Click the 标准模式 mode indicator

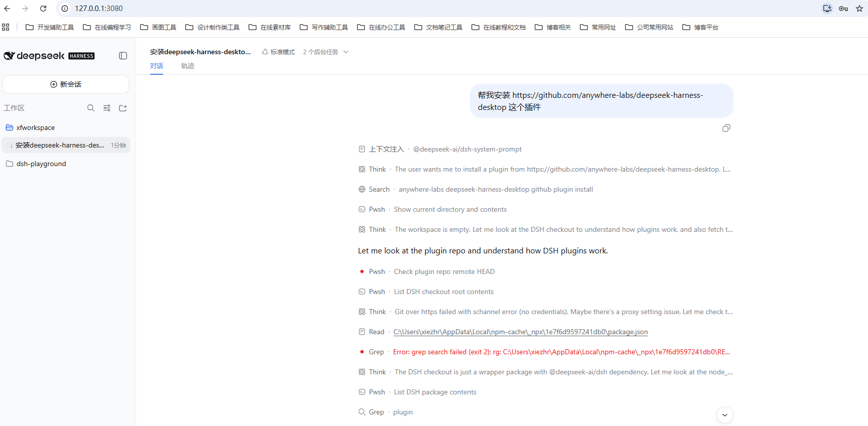pyautogui.click(x=278, y=52)
